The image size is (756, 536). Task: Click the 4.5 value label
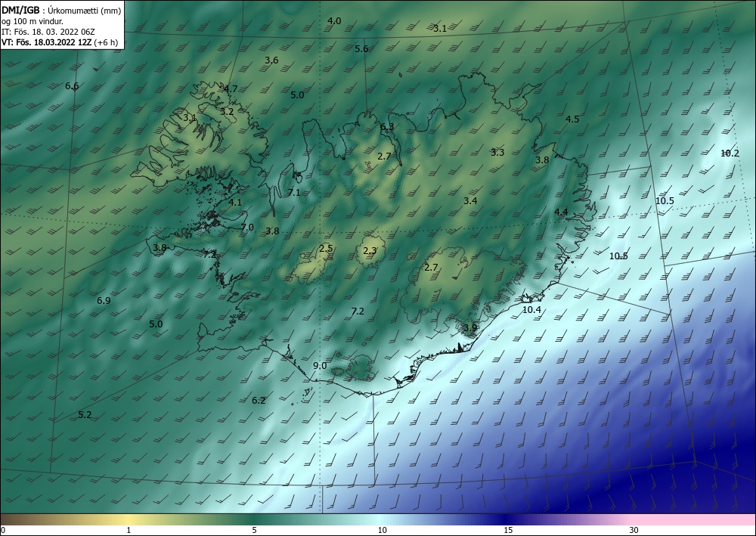[572, 119]
